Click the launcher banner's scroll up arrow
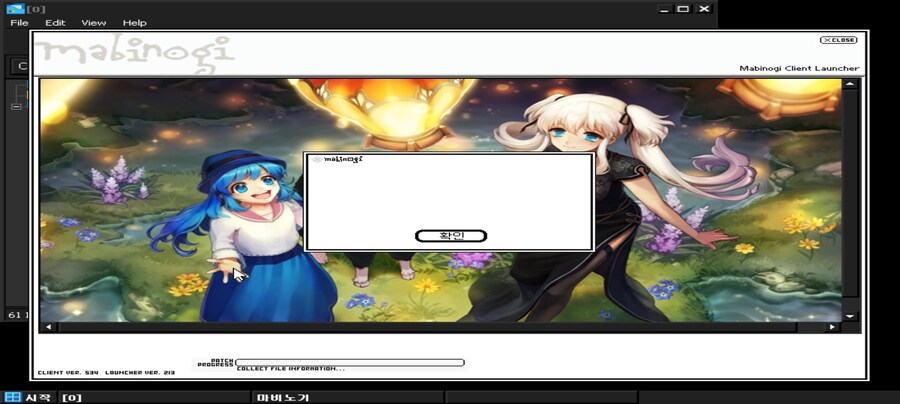 849,84
